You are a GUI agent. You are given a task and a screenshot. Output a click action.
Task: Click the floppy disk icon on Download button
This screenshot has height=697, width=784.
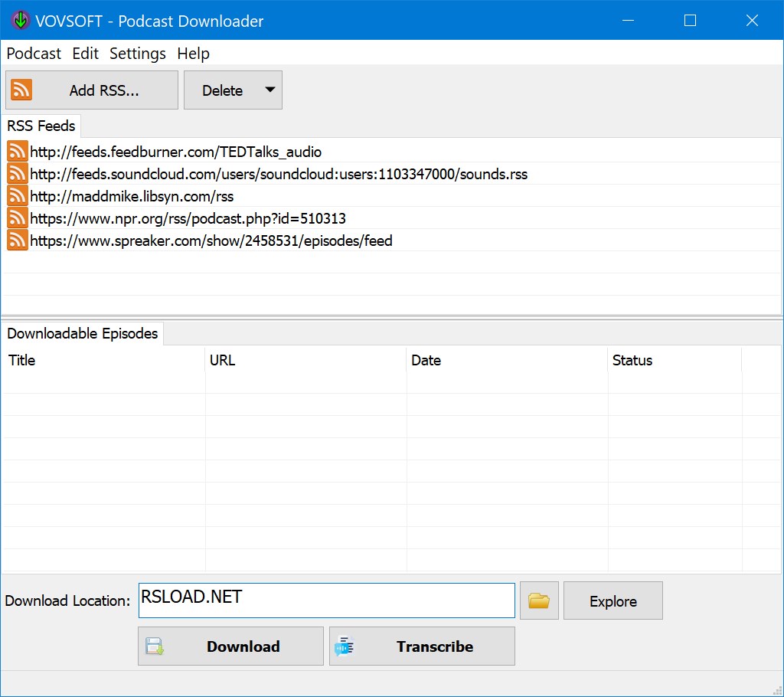click(155, 646)
